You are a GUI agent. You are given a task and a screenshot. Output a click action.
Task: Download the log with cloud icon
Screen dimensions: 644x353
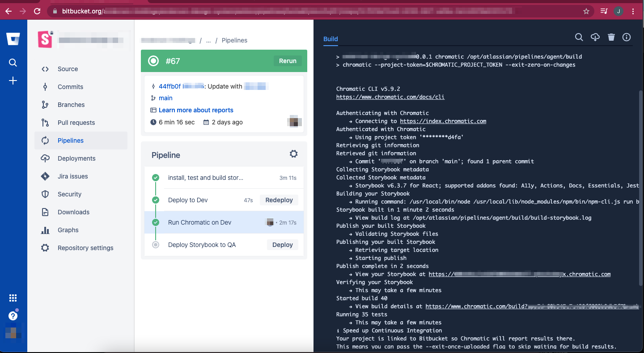595,37
